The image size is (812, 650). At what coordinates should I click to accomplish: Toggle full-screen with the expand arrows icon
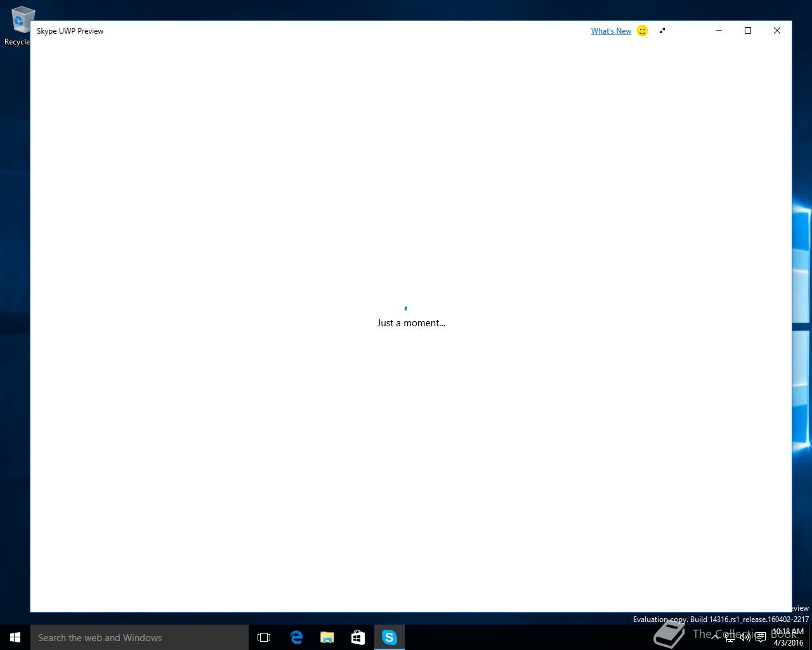(x=662, y=30)
